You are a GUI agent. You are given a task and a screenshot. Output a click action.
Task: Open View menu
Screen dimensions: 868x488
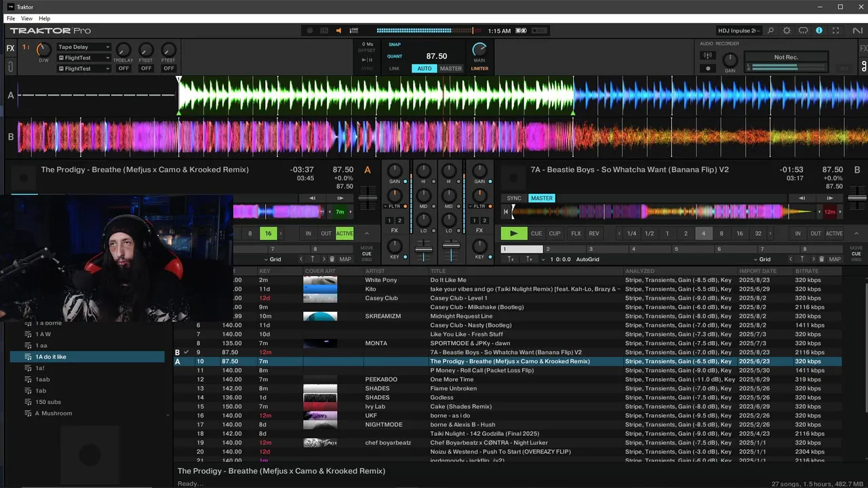(x=26, y=18)
